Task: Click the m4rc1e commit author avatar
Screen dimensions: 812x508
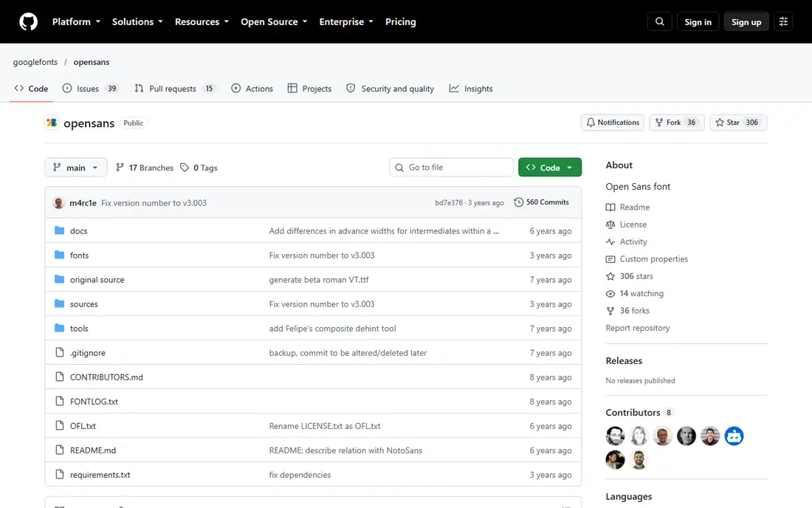Action: coord(58,202)
